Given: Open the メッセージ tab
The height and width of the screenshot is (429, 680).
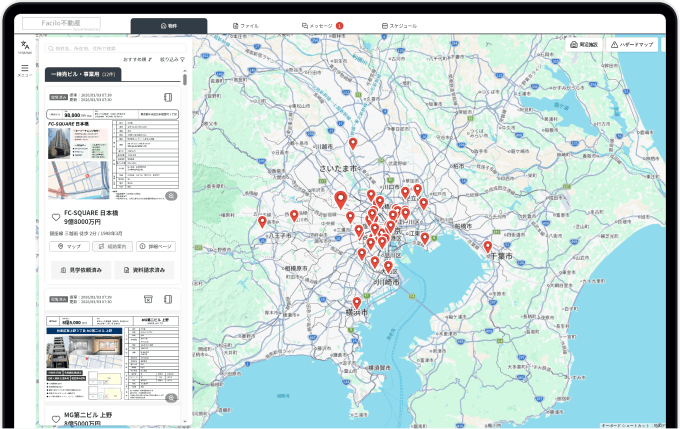Looking at the screenshot, I should pos(317,26).
